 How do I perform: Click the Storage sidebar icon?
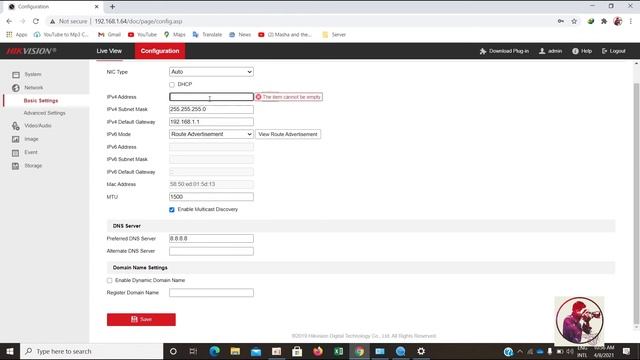pos(16,166)
